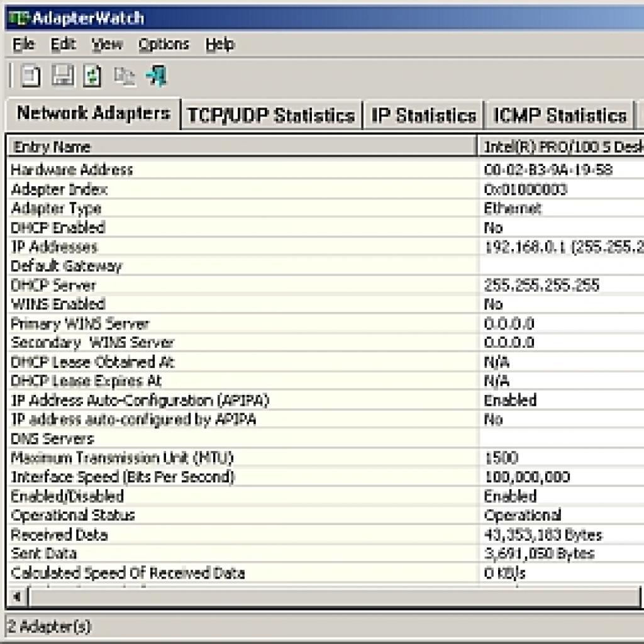Click the 0.0.0.0 Primary WINS Server value

(509, 324)
